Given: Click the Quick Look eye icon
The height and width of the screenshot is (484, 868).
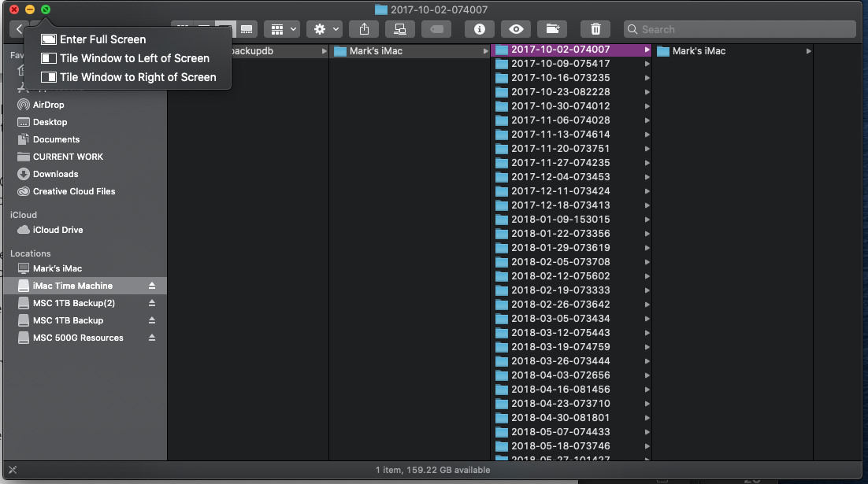Looking at the screenshot, I should [516, 29].
